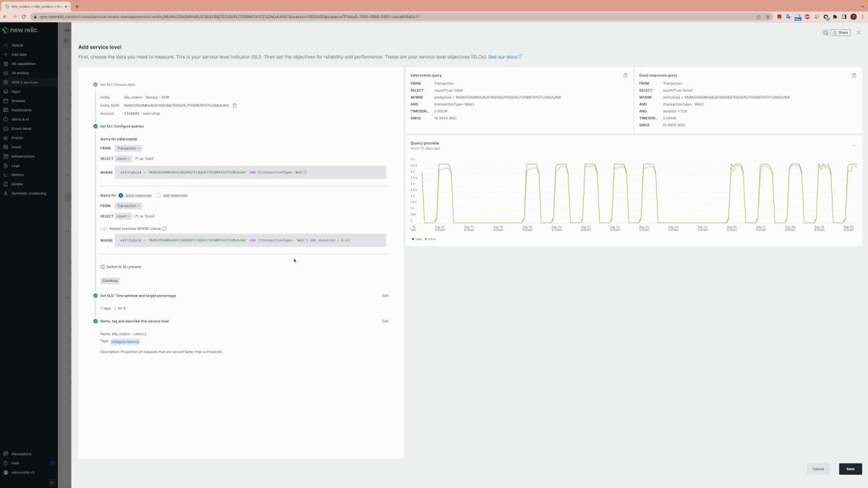The height and width of the screenshot is (488, 868).
Task: Switch to the kibs_orders browser tab
Action: (36, 6)
